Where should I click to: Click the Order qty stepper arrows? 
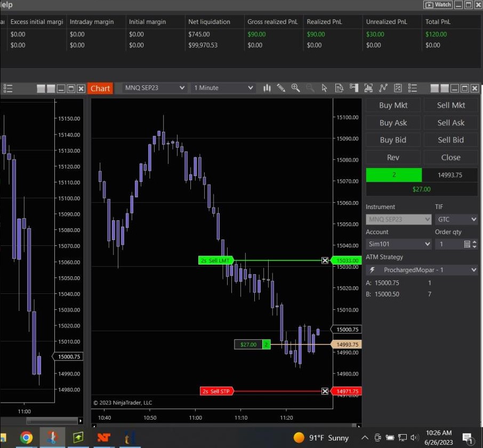tap(474, 244)
